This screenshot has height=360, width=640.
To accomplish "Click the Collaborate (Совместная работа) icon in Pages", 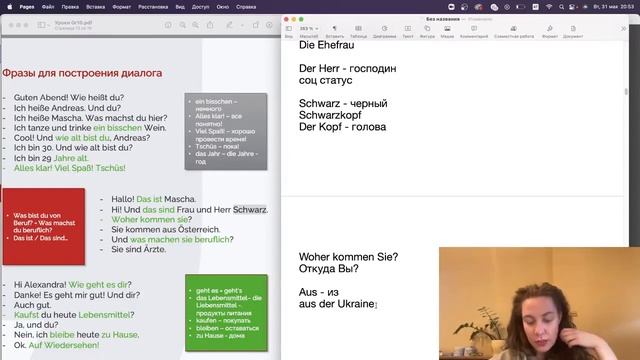I will pos(513,29).
